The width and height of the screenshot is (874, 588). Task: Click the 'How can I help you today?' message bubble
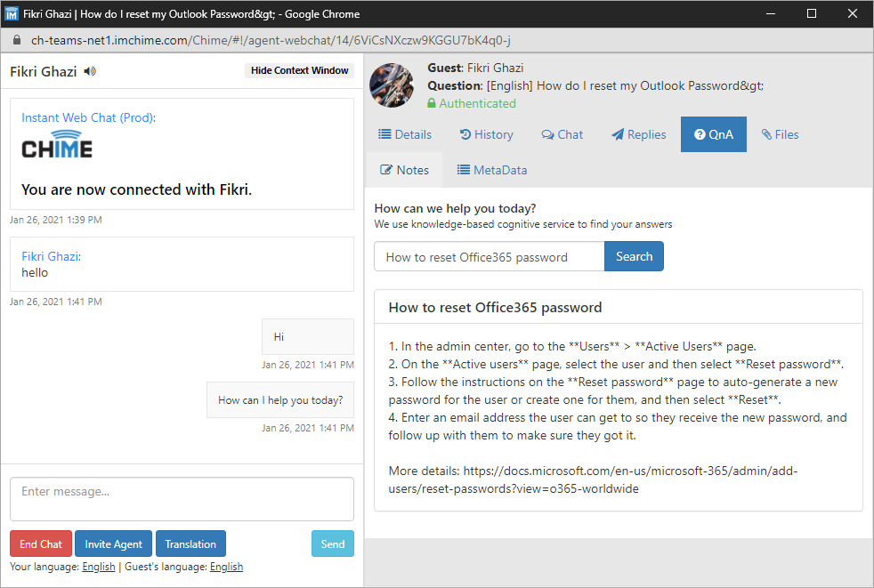coord(280,400)
